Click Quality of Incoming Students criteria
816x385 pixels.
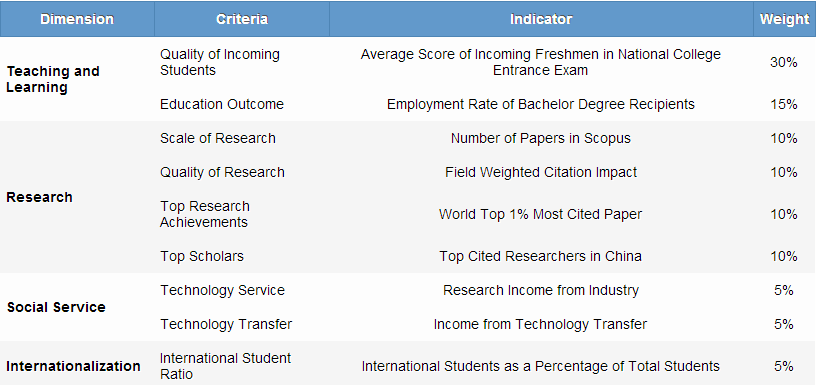tap(220, 62)
